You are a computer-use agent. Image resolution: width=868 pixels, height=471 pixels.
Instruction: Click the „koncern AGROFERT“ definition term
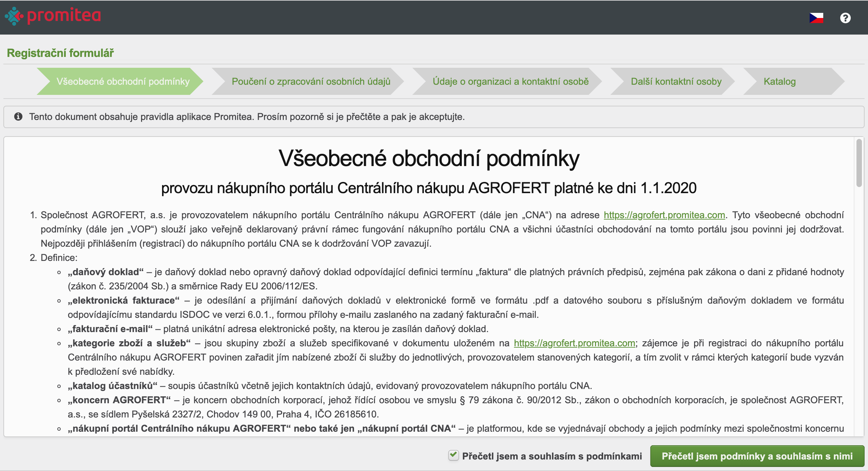pos(119,400)
